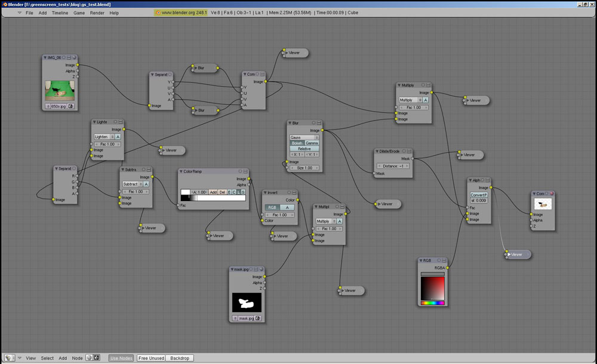Click the blender.org 248.1 logo banner
Screen dimensions: 597x364
[x=181, y=13]
